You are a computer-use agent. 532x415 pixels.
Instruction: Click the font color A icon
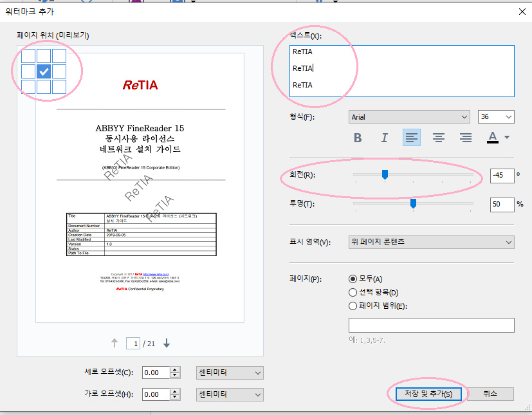(x=493, y=138)
